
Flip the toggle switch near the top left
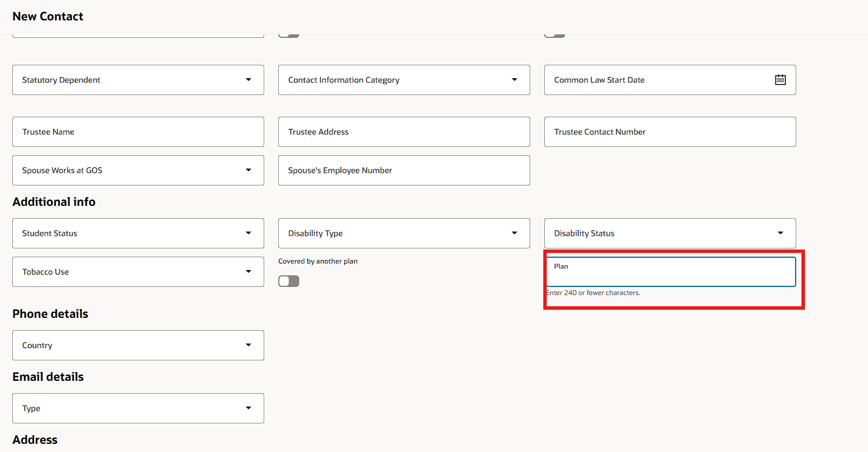coord(288,34)
